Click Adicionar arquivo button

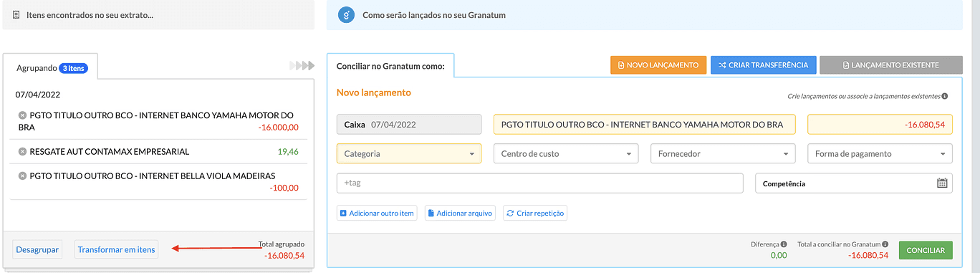[460, 213]
